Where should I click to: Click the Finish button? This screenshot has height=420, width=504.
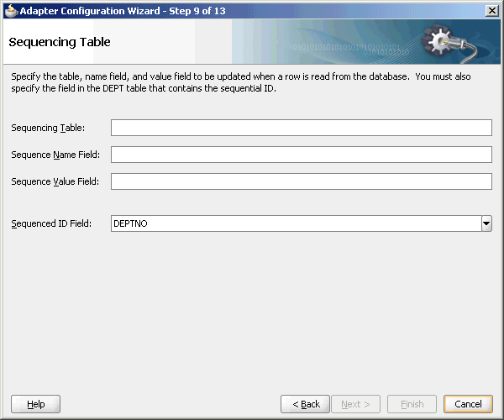point(412,404)
